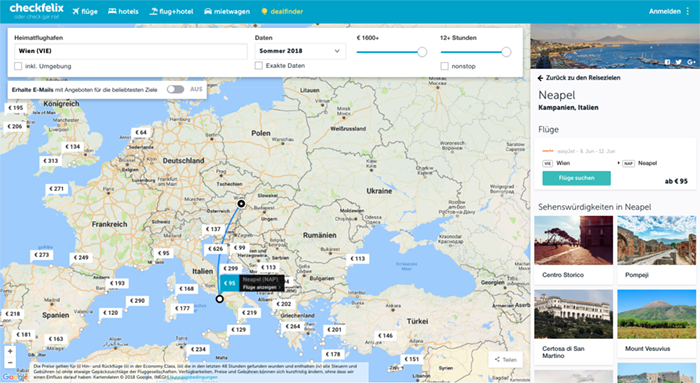
Task: Click the Wien (VIE) home airport field
Action: [x=131, y=51]
